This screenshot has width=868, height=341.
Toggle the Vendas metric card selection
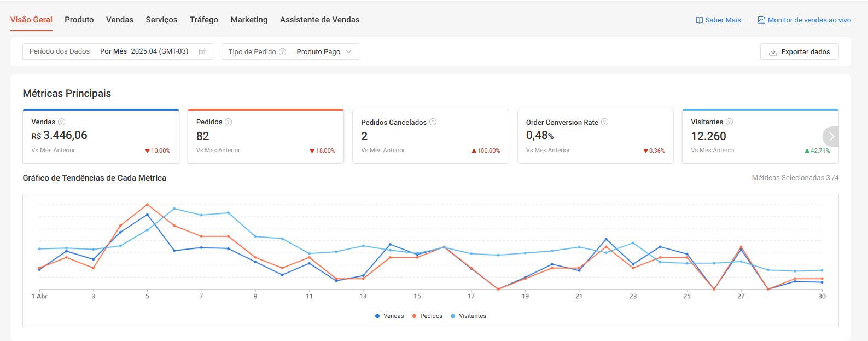point(101,136)
